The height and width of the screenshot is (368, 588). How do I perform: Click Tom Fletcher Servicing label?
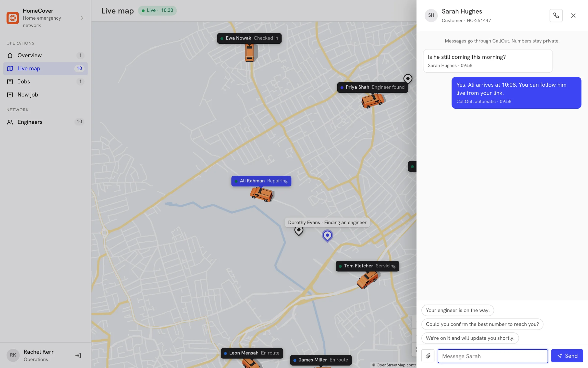367,266
